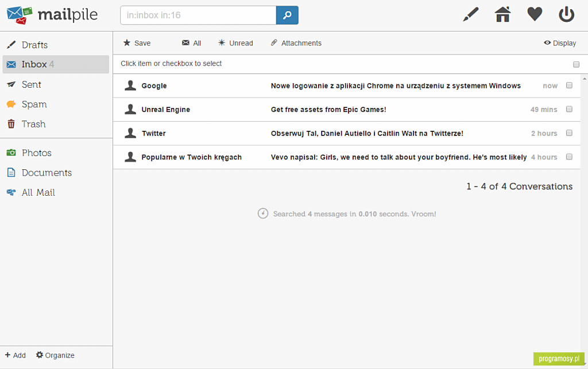Open 'Obserwuj Tal, Daniel Autiello' message

[x=367, y=133]
